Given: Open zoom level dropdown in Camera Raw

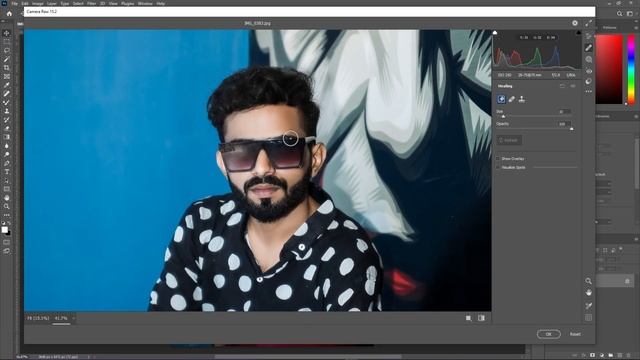Looking at the screenshot, I should point(73,318).
